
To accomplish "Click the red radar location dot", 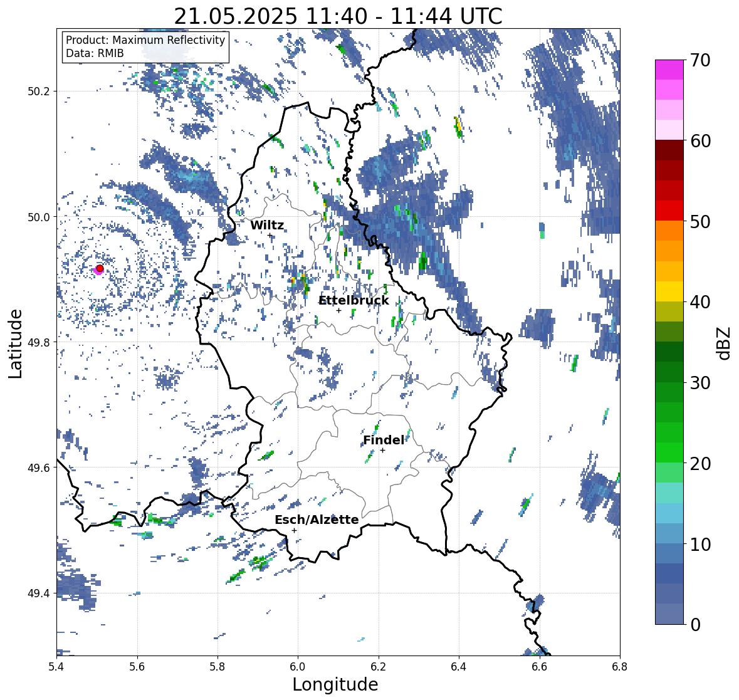I will point(100,268).
